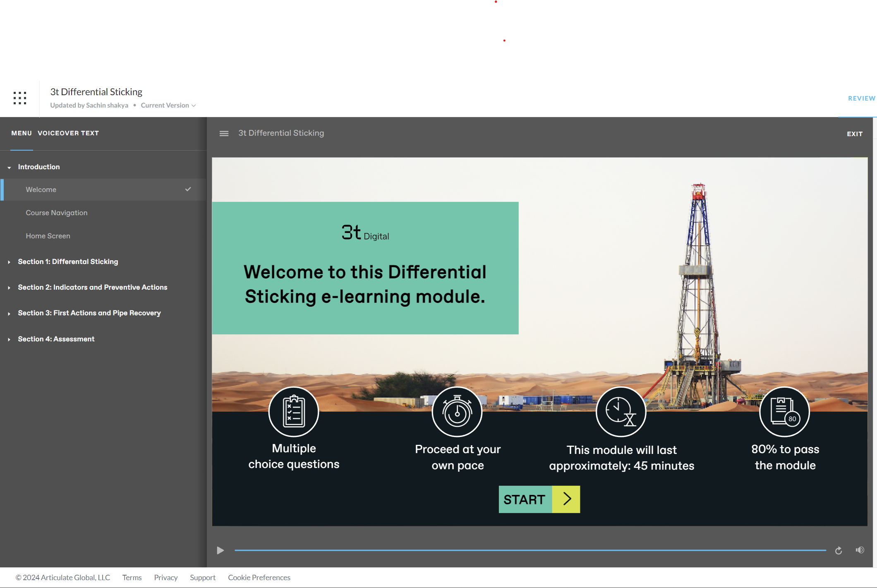Screen dimensions: 877x588
Task: Expand Section 1: Differental Sticking
Action: 9,262
